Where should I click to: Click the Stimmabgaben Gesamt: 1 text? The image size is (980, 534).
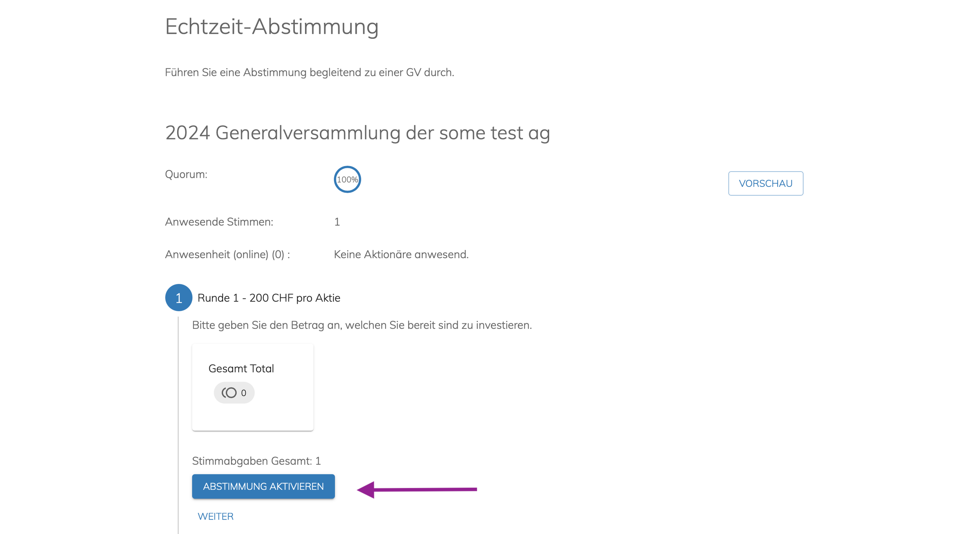[256, 460]
